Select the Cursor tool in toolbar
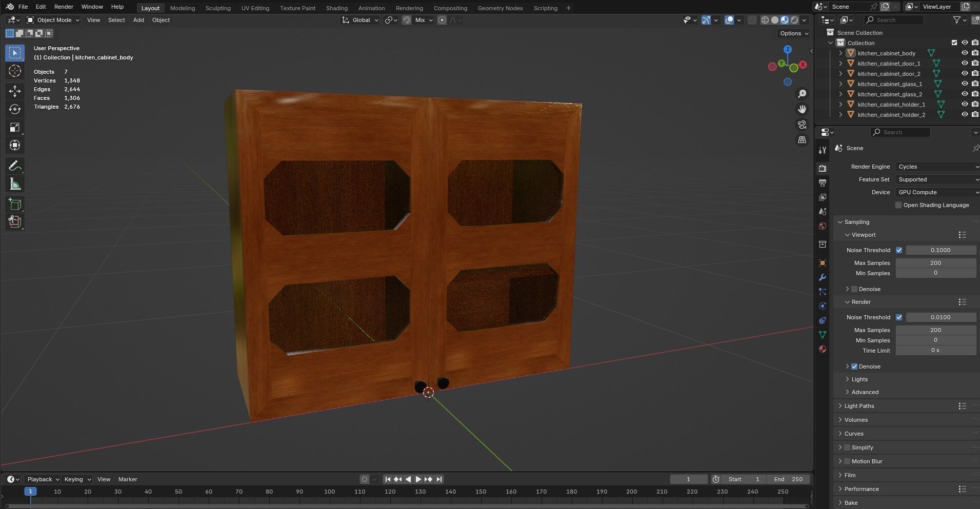 [15, 71]
